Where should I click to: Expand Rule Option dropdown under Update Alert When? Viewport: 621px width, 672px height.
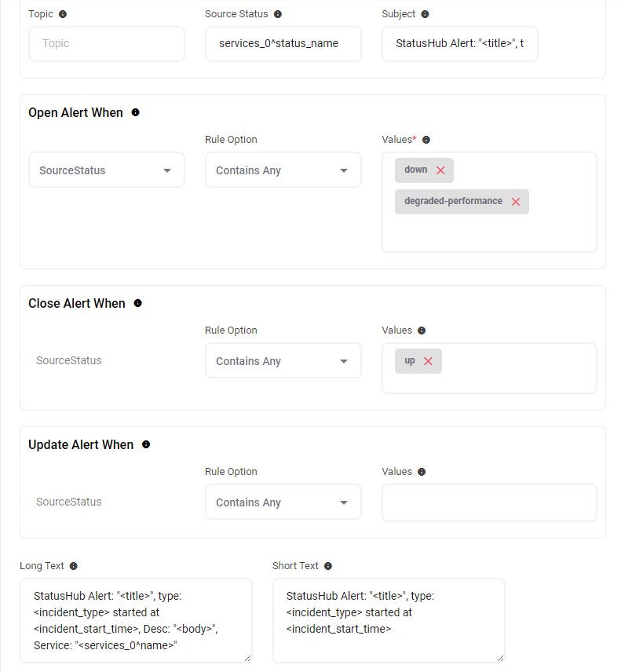[283, 502]
